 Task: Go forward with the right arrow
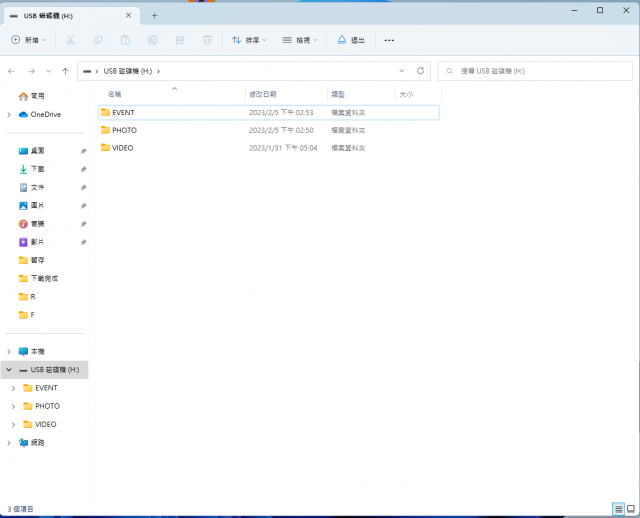click(x=31, y=71)
